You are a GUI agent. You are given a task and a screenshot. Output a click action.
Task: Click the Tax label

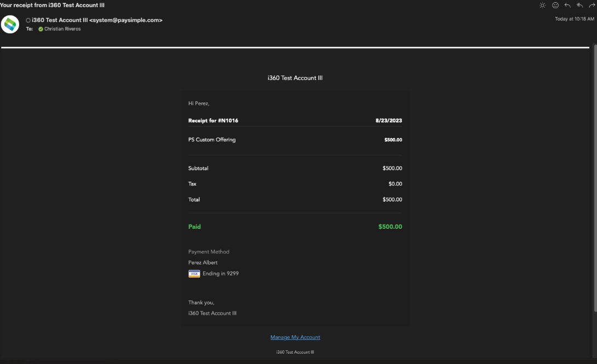(192, 184)
